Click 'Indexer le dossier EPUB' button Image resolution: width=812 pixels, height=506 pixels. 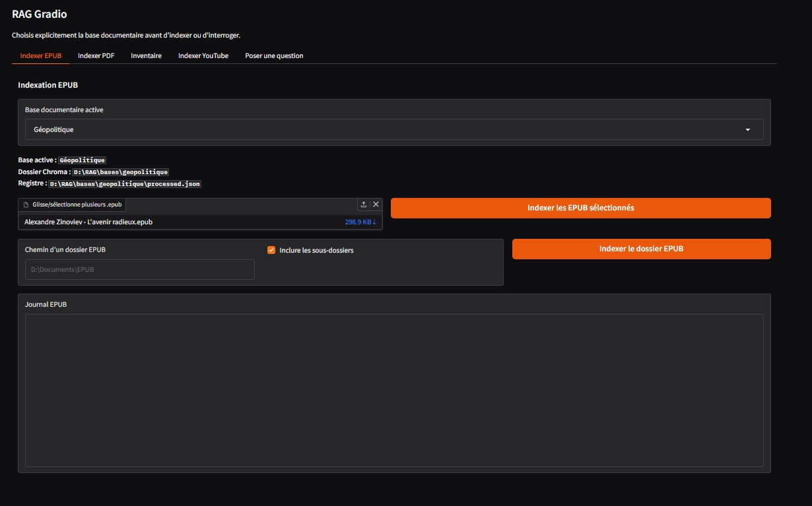click(x=642, y=249)
